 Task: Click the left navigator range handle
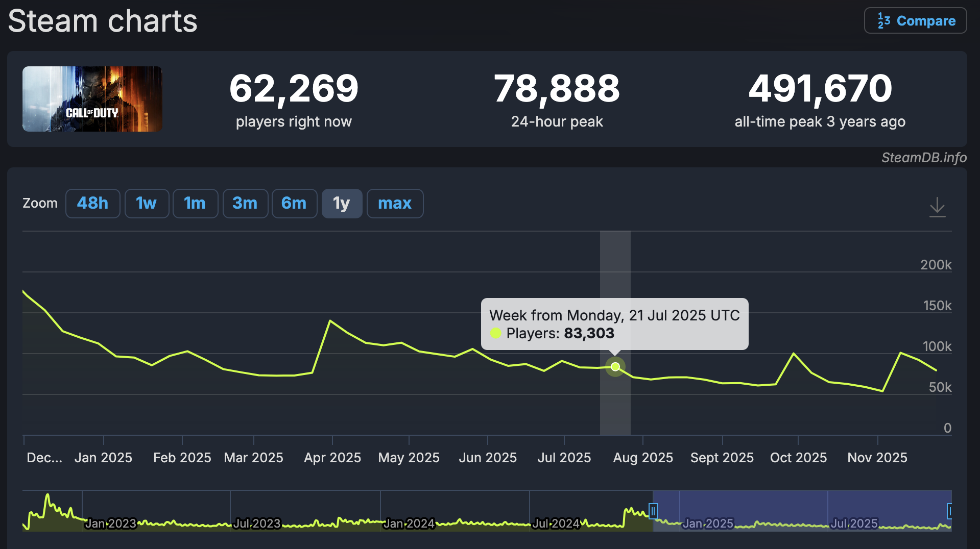pyautogui.click(x=653, y=511)
